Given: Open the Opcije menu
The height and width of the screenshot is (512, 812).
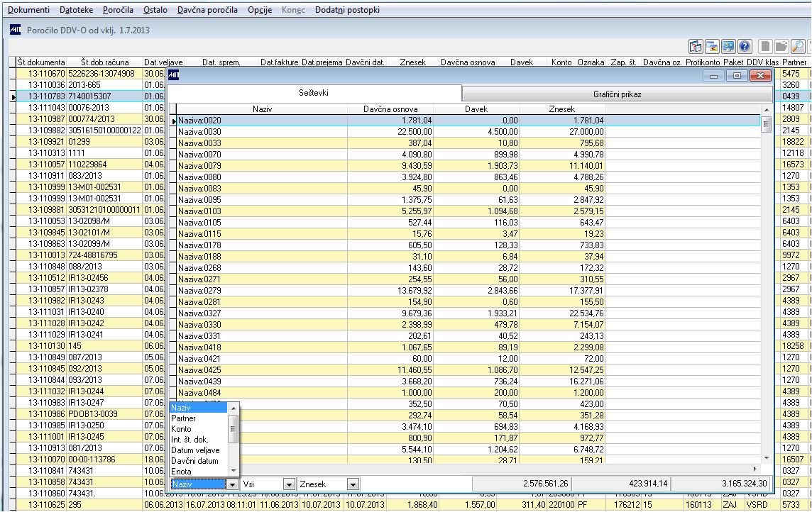Looking at the screenshot, I should (260, 10).
